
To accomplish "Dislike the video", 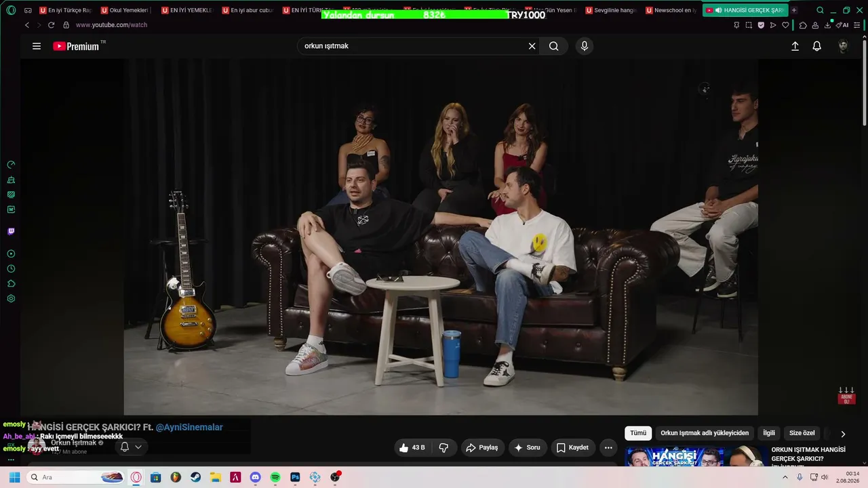I will click(444, 447).
